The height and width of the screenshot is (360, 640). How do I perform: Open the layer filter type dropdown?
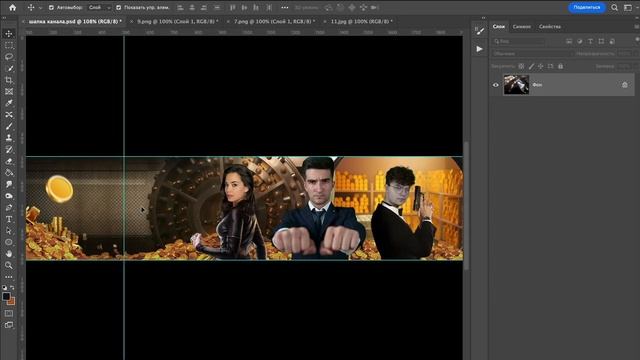click(519, 41)
